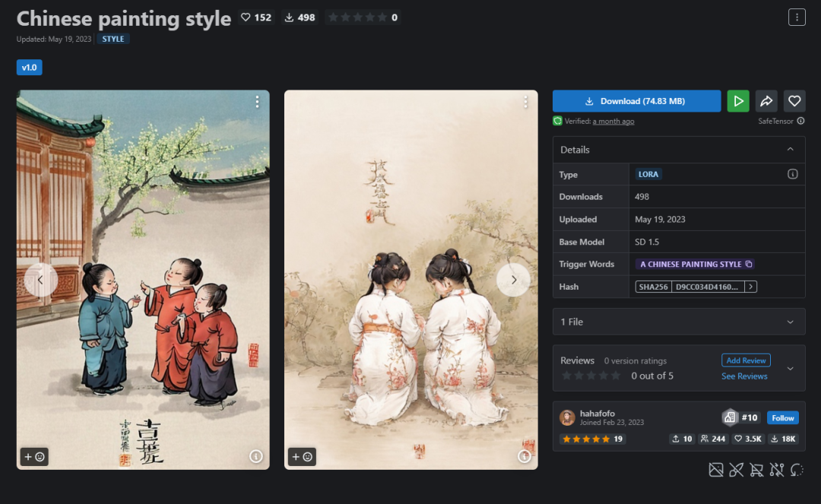Show generation info for the first image
The height and width of the screenshot is (504, 821).
point(256,456)
